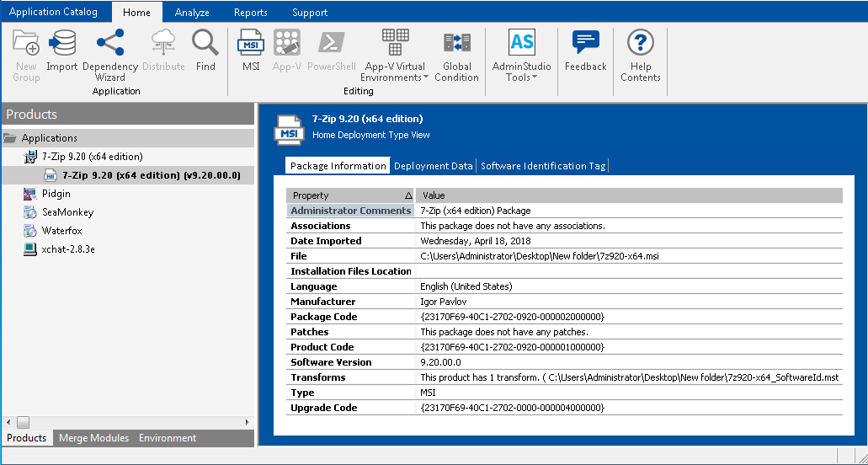Click the Application Catalog menu
The image size is (868, 465).
click(x=53, y=12)
